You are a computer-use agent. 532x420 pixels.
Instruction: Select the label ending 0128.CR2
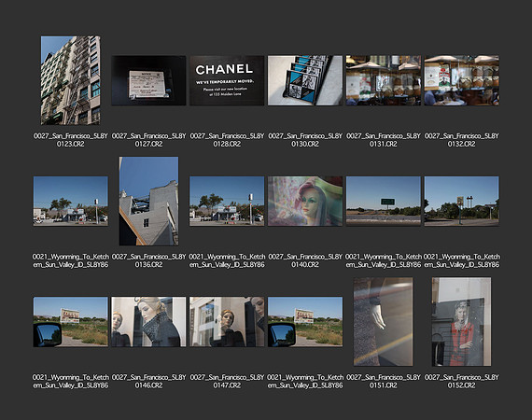[227, 140]
